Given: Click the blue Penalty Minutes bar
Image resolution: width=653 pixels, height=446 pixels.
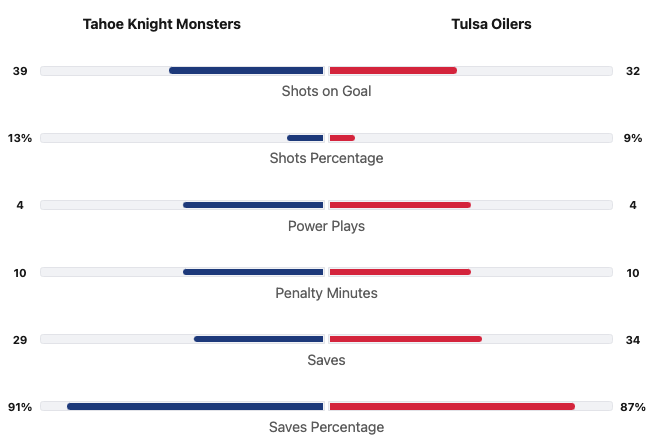Looking at the screenshot, I should pos(253,272).
